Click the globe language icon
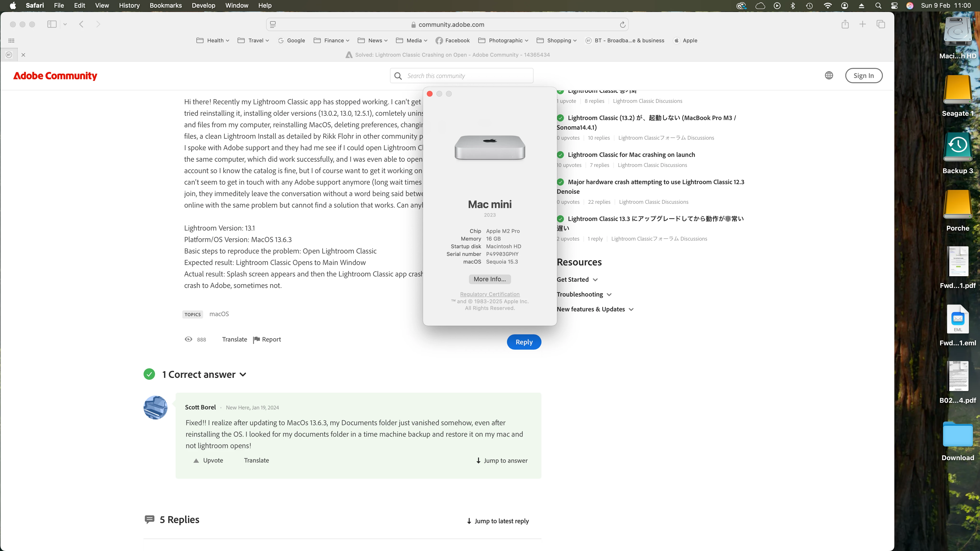The width and height of the screenshot is (980, 551). point(829,76)
